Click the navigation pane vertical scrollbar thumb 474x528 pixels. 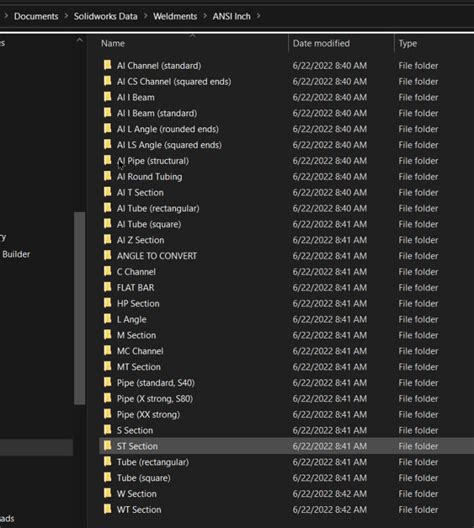(x=79, y=308)
